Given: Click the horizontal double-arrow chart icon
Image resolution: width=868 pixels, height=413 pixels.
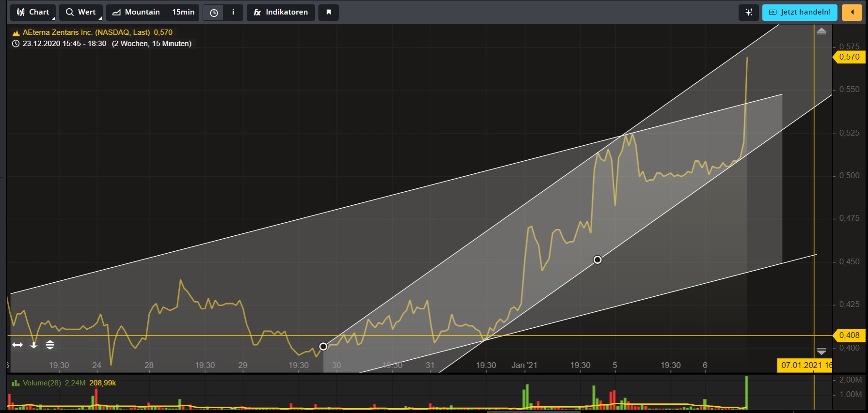Looking at the screenshot, I should [x=17, y=345].
